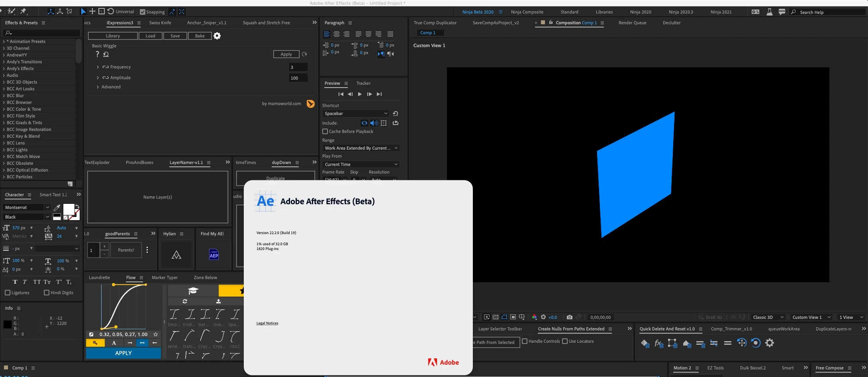Expand the Advanced section
The width and height of the screenshot is (868, 377).
pos(98,87)
